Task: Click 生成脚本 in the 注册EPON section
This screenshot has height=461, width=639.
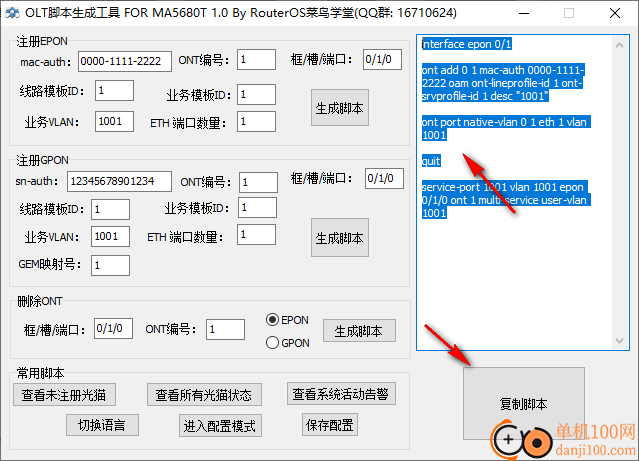Action: (x=340, y=108)
